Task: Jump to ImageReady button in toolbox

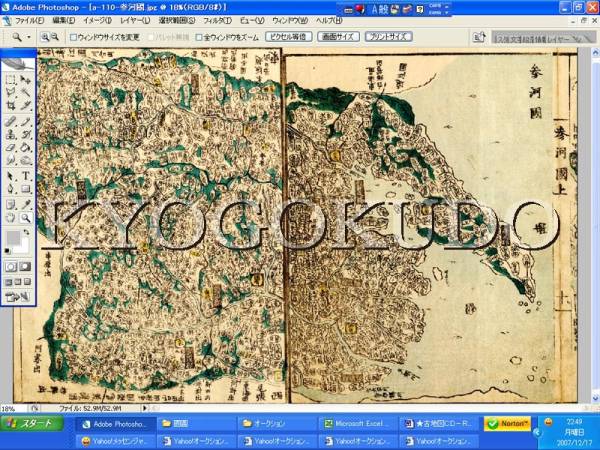Action: point(18,296)
